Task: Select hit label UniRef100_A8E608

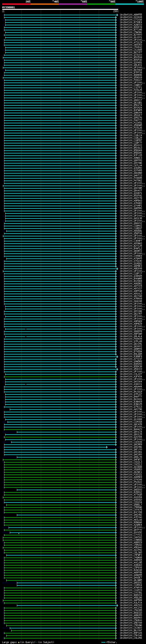Action: [131, 268]
